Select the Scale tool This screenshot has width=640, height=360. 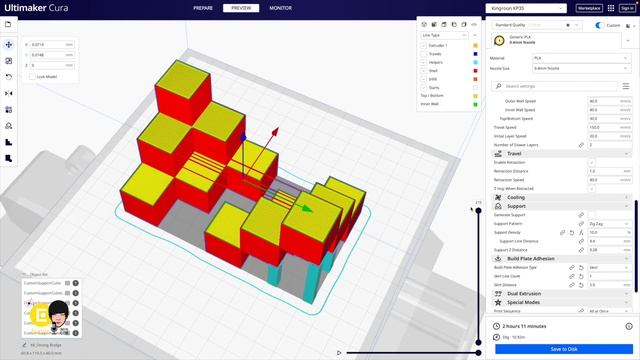point(9,61)
